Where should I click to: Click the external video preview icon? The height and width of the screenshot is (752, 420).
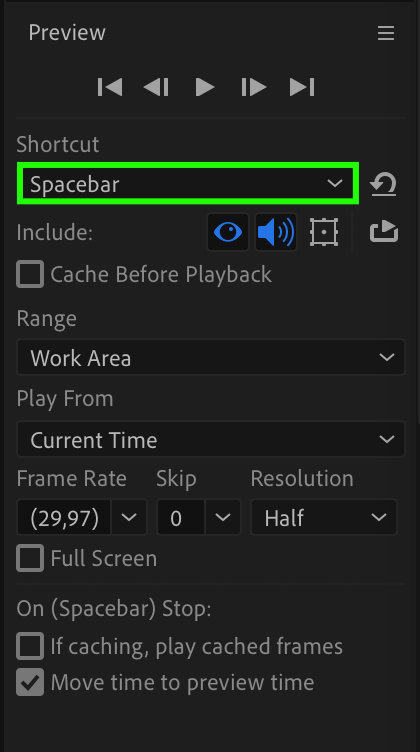click(384, 232)
